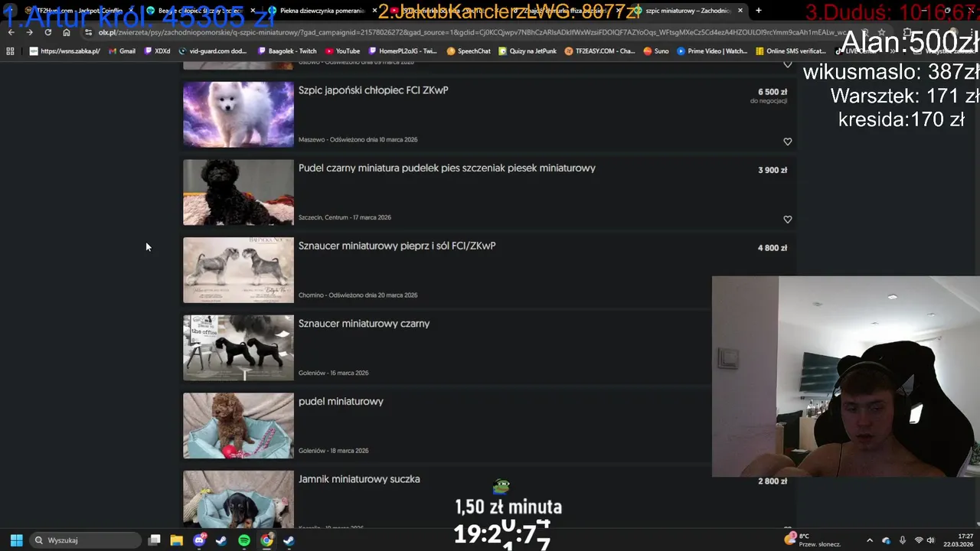The width and height of the screenshot is (980, 551).
Task: Click the white Japanese spitz thumbnail
Action: [238, 114]
